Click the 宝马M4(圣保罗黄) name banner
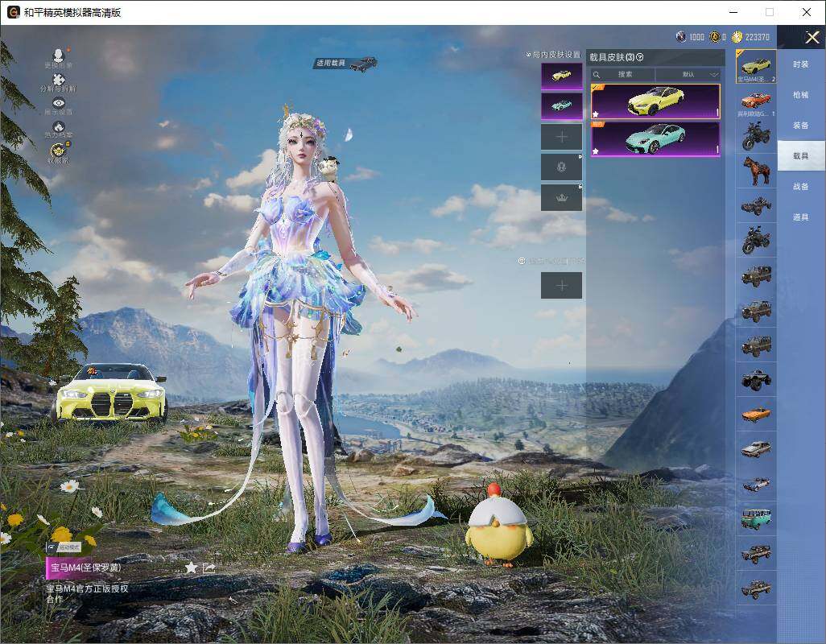 (87, 568)
